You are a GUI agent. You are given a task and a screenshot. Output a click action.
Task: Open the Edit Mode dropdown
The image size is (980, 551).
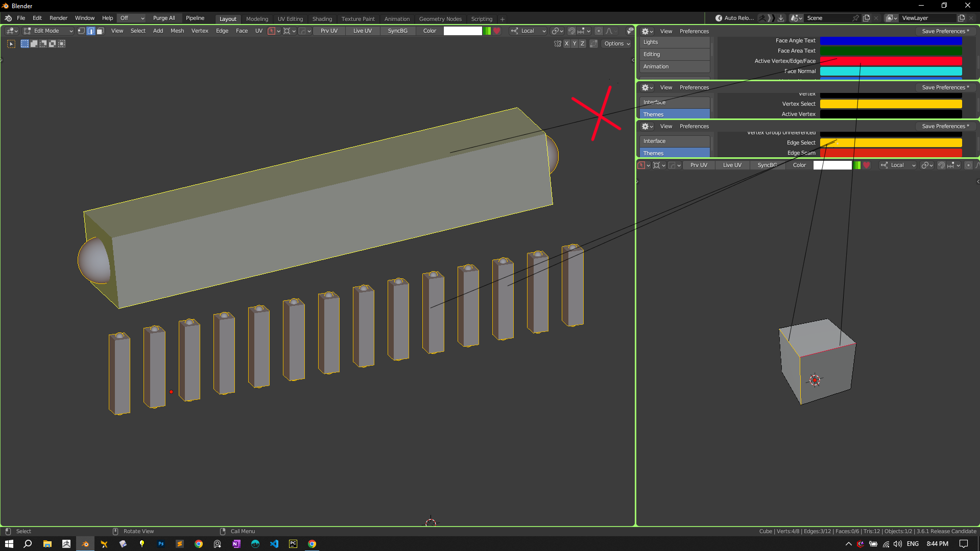(x=49, y=31)
